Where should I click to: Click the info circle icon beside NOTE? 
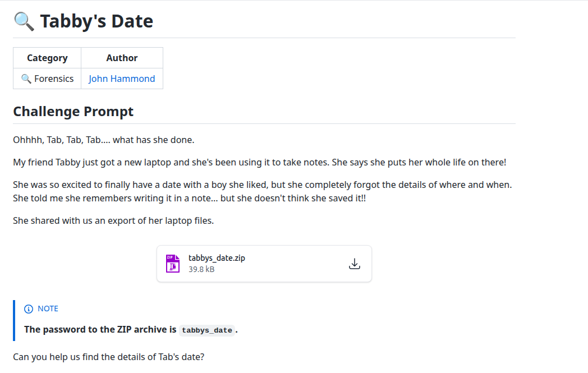(28, 308)
